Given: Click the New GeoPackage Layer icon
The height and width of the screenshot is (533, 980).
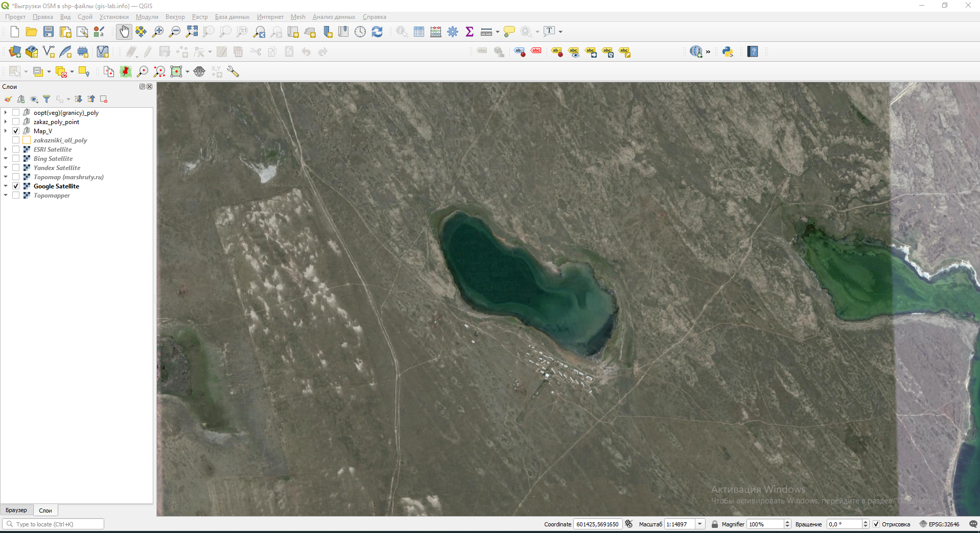Looking at the screenshot, I should [x=32, y=52].
